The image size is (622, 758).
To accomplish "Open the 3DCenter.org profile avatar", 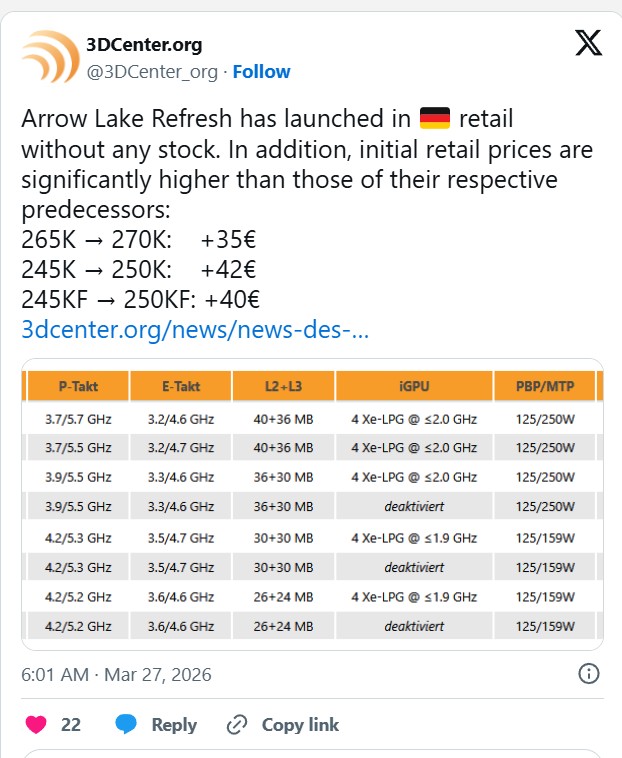I will tap(50, 57).
